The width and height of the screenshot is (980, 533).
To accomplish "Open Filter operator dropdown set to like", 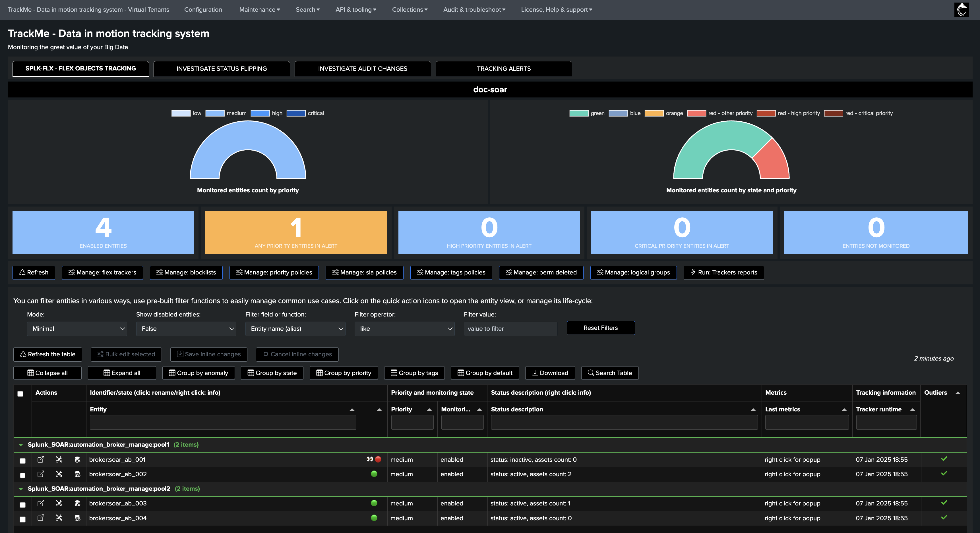I will 404,328.
